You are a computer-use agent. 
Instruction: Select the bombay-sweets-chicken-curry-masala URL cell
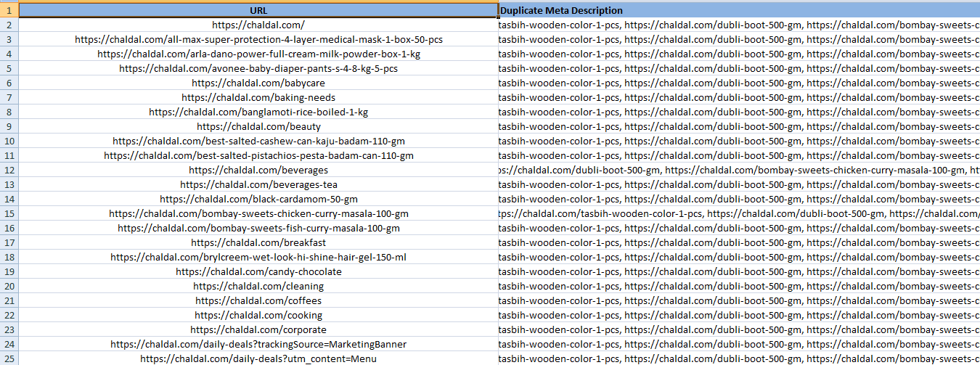click(x=258, y=213)
